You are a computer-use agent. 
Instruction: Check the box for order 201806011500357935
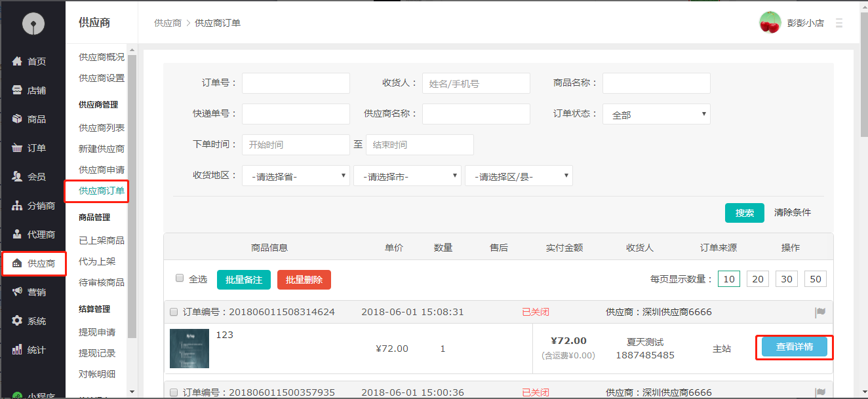[174, 392]
